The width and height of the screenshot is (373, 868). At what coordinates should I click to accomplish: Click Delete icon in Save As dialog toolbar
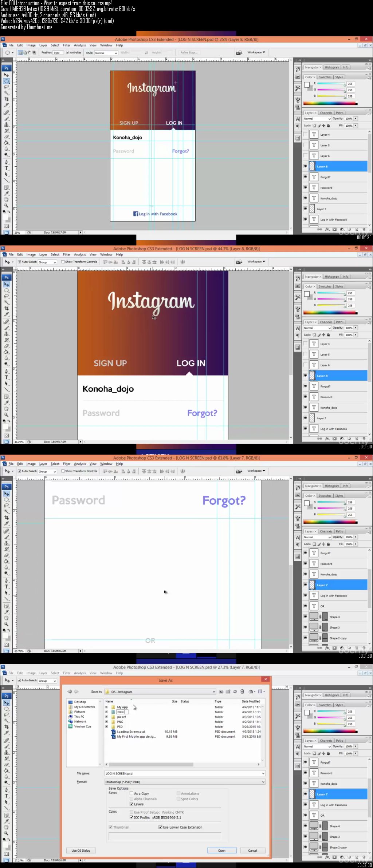point(242,691)
